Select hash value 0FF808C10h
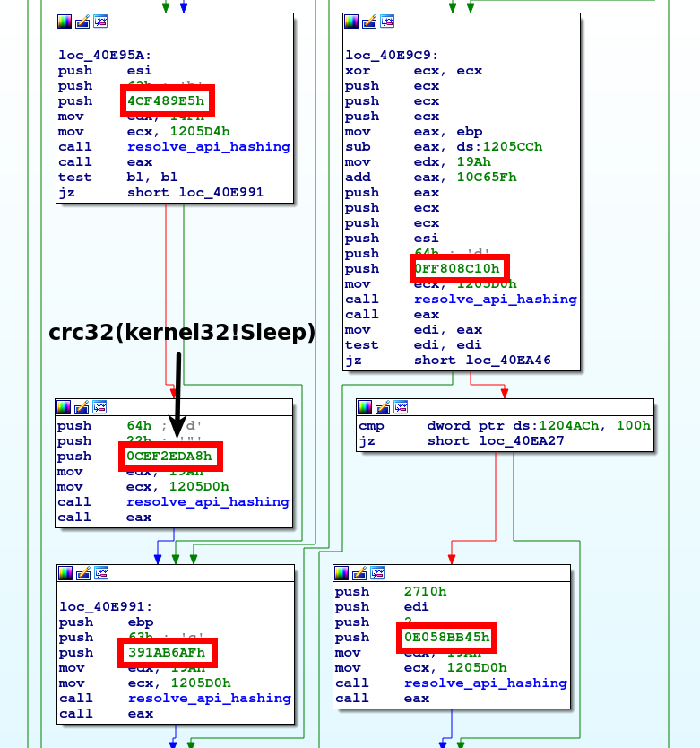Viewport: 700px width, 748px height. (x=457, y=269)
